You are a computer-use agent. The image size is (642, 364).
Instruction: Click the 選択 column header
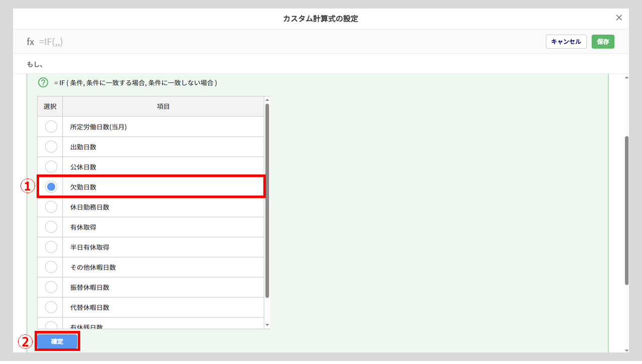tap(50, 107)
